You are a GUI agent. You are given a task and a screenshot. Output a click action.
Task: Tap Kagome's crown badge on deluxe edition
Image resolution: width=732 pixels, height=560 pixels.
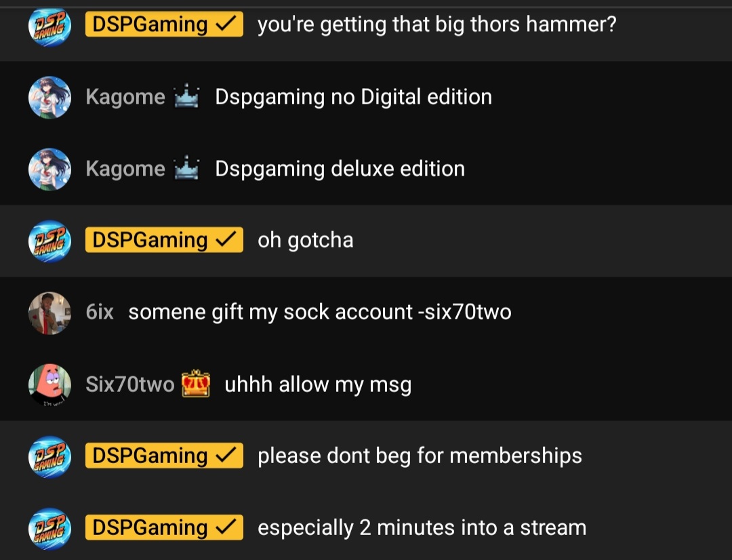click(x=186, y=167)
